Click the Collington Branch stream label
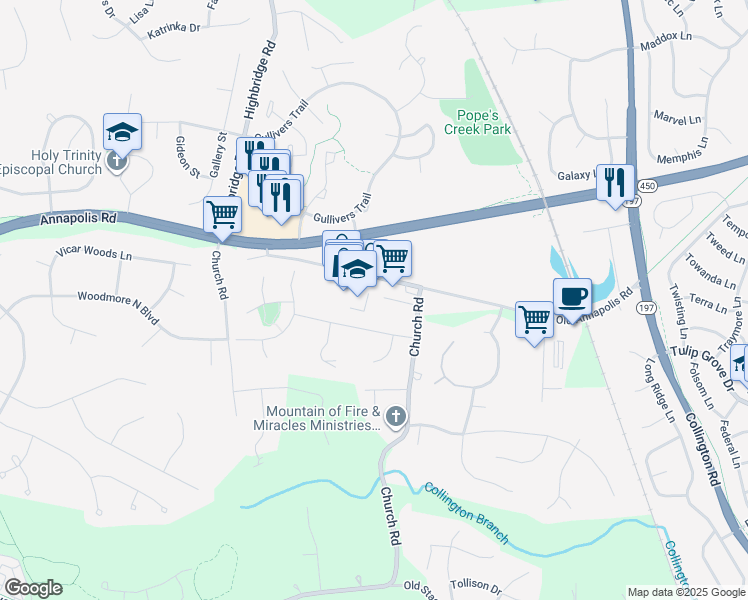 pos(466,513)
